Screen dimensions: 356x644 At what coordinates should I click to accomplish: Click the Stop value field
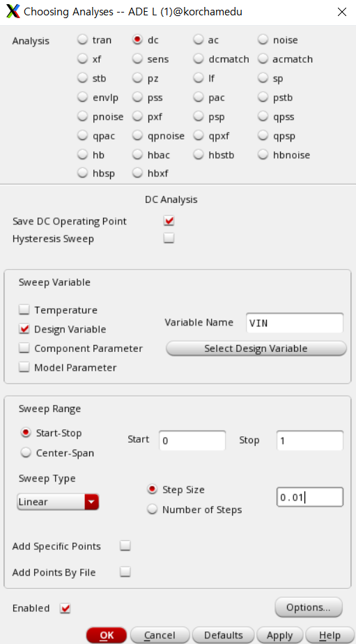pyautogui.click(x=309, y=440)
